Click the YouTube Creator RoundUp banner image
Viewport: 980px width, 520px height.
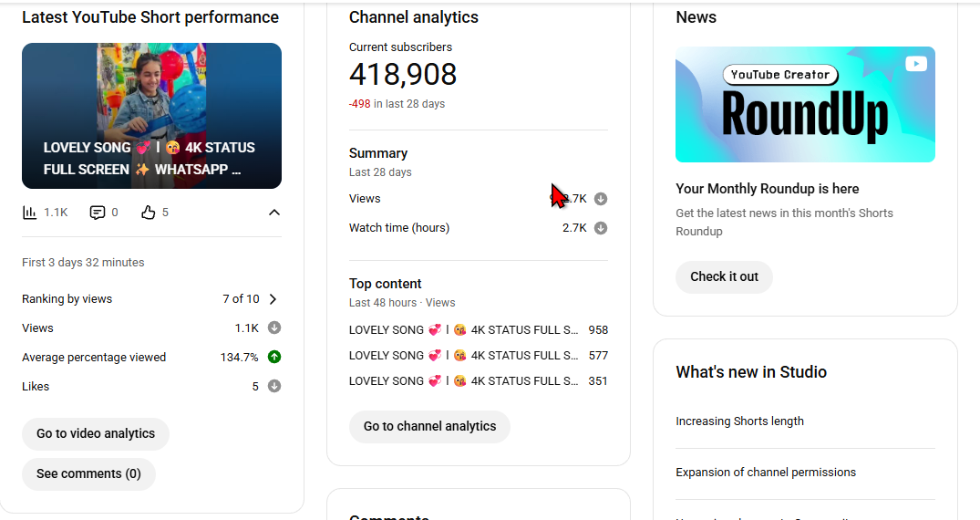(805, 105)
